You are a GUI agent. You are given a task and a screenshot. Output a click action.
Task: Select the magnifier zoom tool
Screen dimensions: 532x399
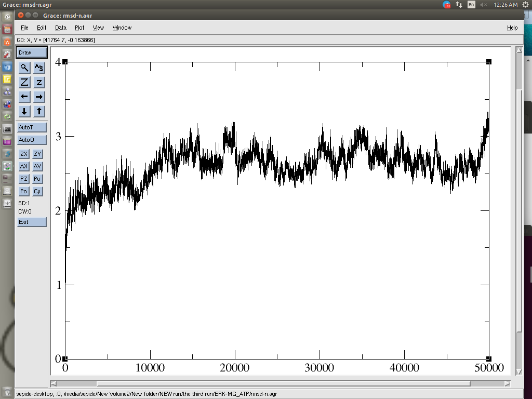(x=24, y=68)
